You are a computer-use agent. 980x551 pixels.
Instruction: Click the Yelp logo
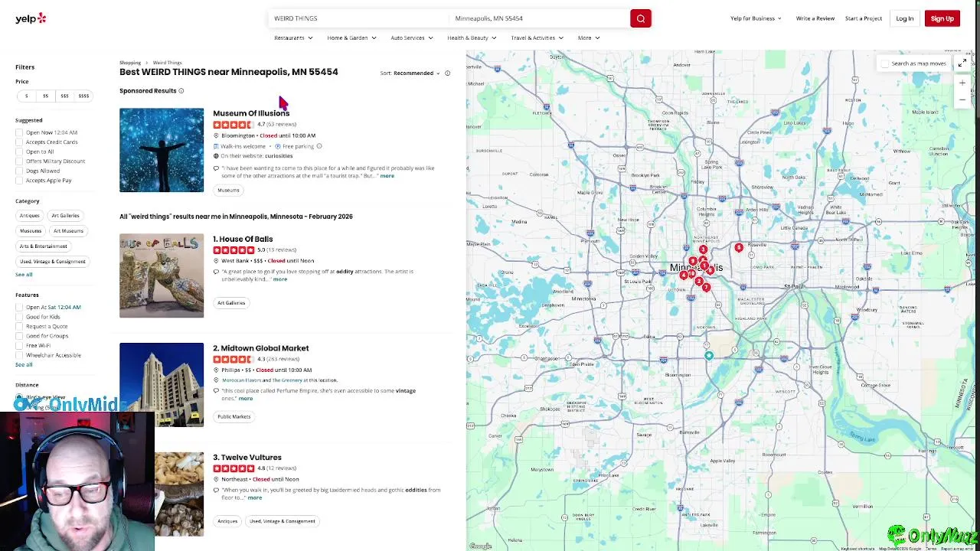pos(31,18)
